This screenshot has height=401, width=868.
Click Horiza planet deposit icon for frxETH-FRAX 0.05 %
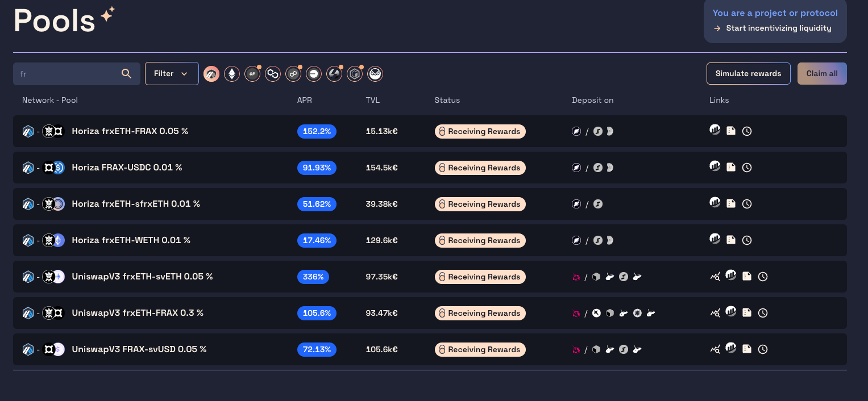pyautogui.click(x=576, y=131)
